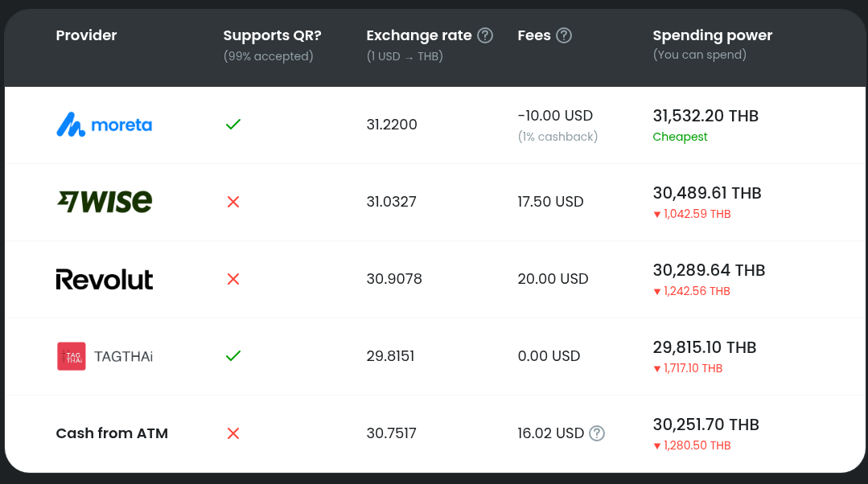Click Wise's 31.0327 exchange rate
868x484 pixels.
click(391, 202)
